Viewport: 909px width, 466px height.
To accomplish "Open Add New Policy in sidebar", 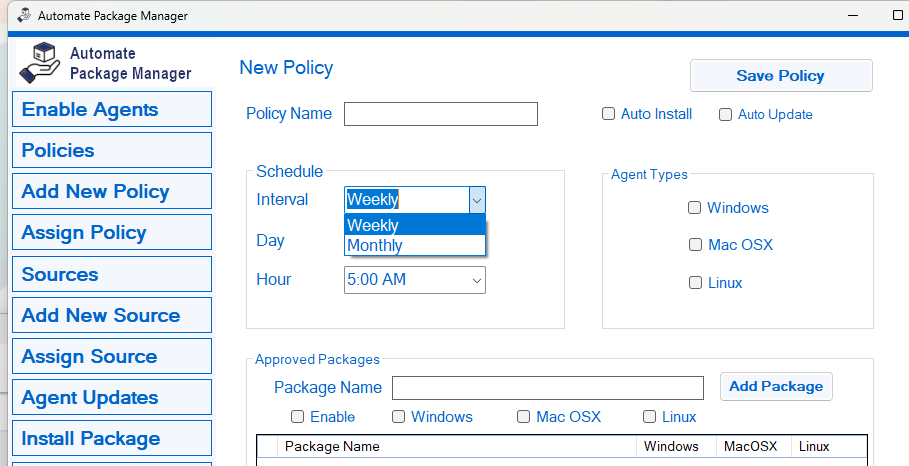I will pos(111,192).
